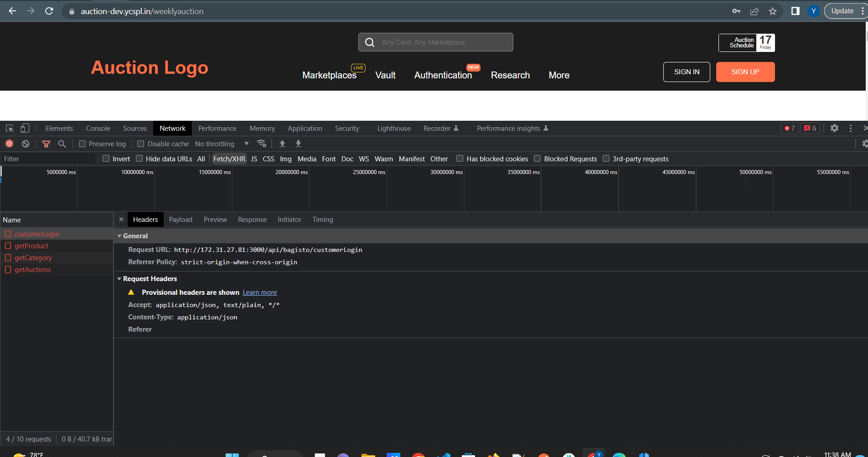Open the Auction Schedule date widget
868x457 pixels.
747,43
